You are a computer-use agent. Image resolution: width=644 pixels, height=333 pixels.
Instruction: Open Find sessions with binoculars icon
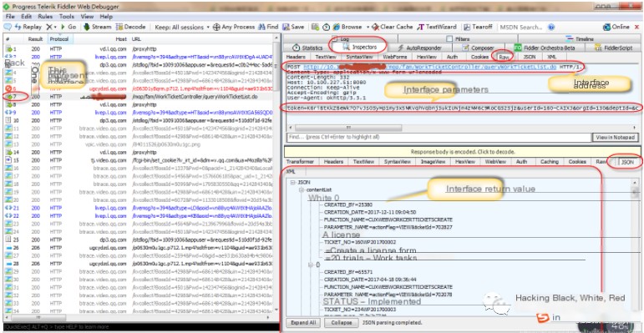click(268, 27)
